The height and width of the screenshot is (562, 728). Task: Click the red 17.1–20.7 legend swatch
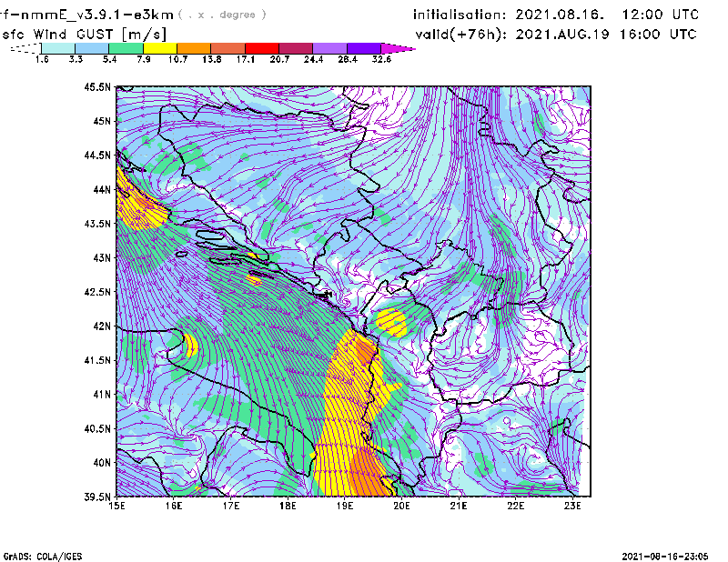(x=262, y=48)
